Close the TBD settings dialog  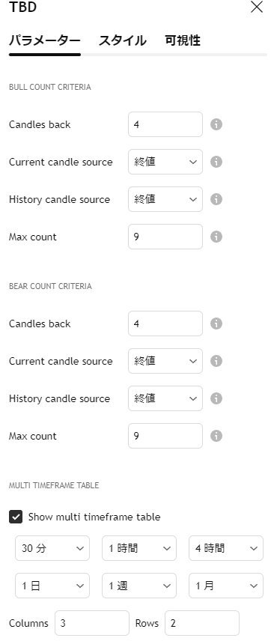coord(257,7)
